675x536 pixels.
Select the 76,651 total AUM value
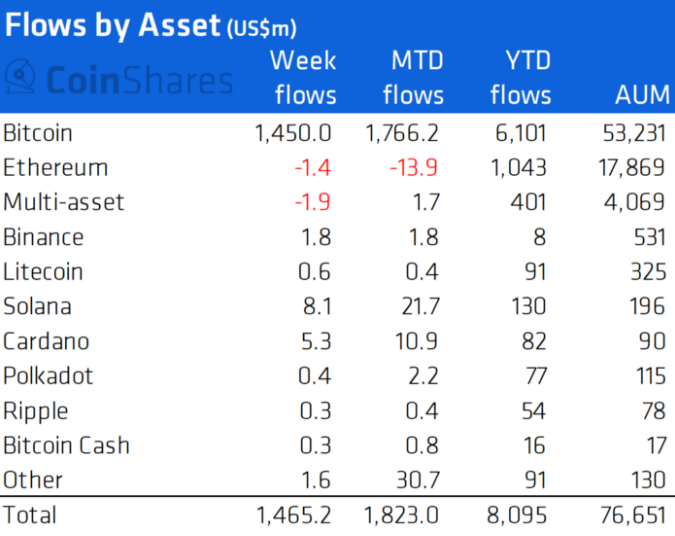tap(630, 514)
